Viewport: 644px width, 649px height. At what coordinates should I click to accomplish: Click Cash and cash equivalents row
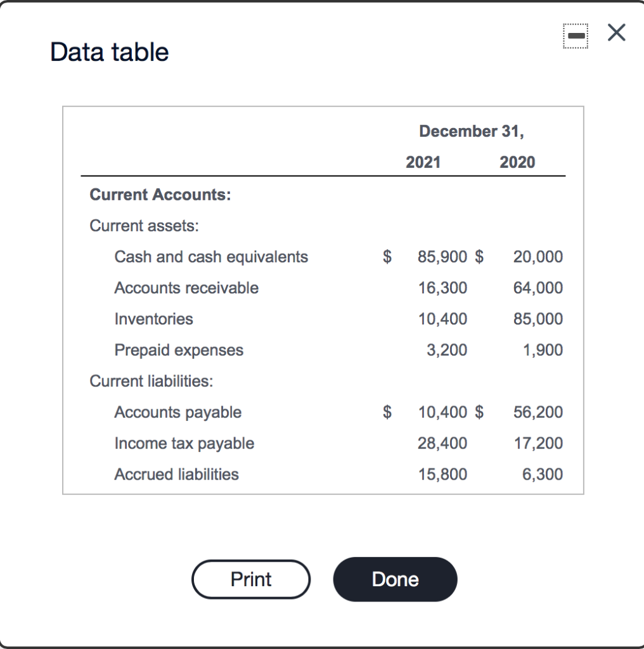211,257
